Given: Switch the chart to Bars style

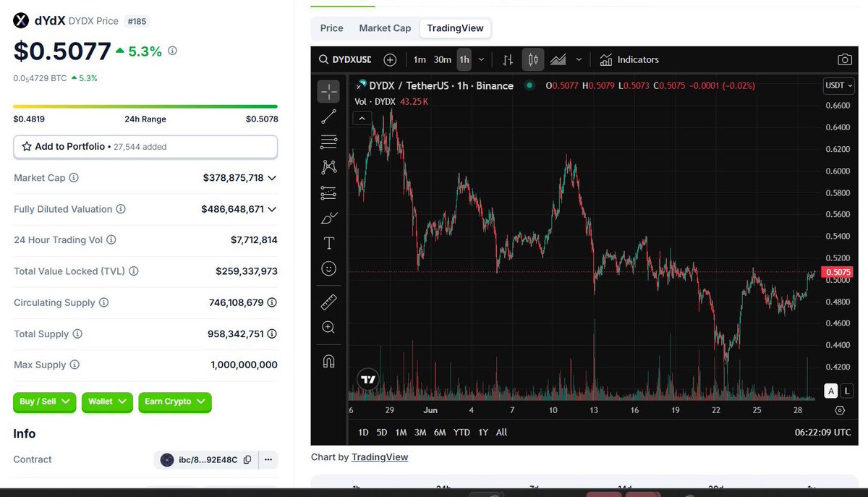Looking at the screenshot, I should (x=509, y=60).
